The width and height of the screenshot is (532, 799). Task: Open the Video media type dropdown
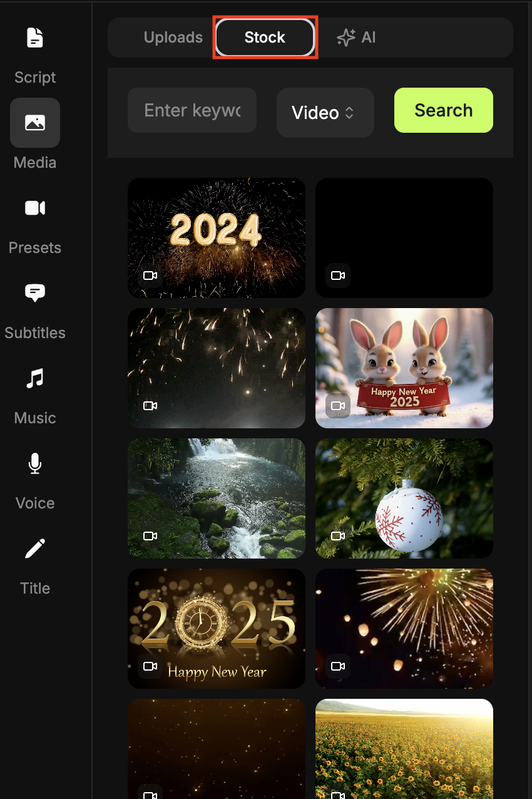tap(325, 113)
